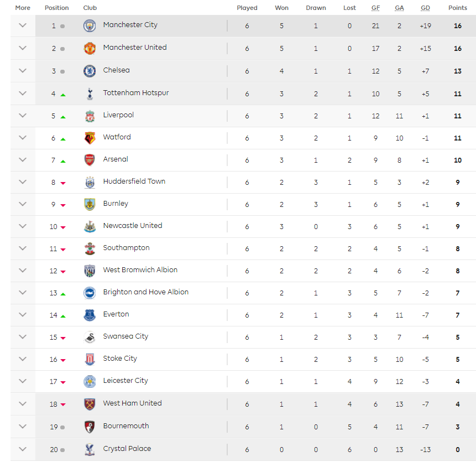The height and width of the screenshot is (467, 476).
Task: Click the GF column header
Action: coord(375,8)
